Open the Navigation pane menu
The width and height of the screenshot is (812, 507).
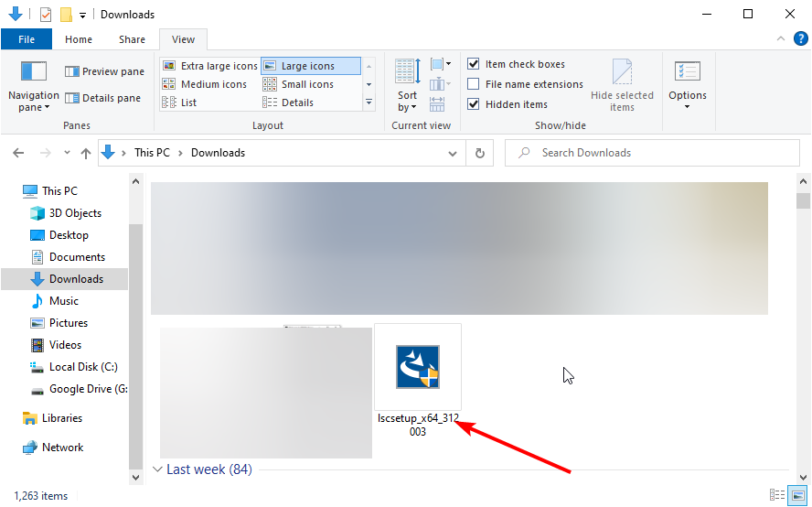point(33,87)
